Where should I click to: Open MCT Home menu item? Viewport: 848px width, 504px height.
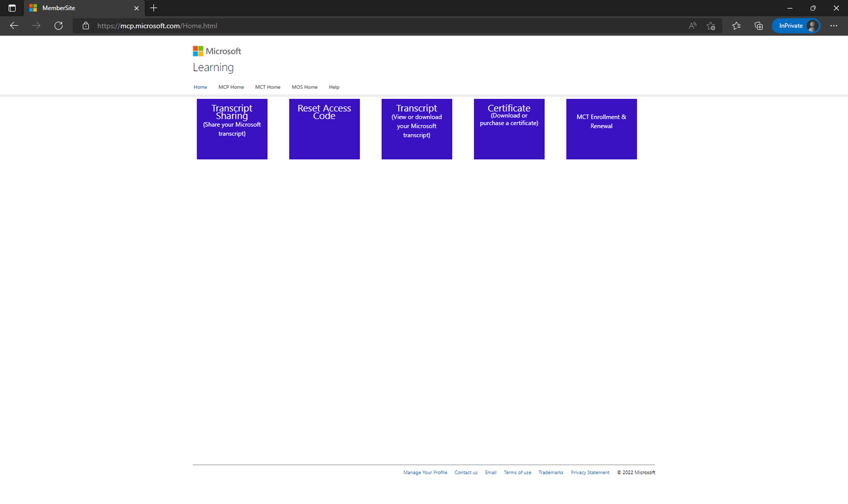(x=267, y=87)
